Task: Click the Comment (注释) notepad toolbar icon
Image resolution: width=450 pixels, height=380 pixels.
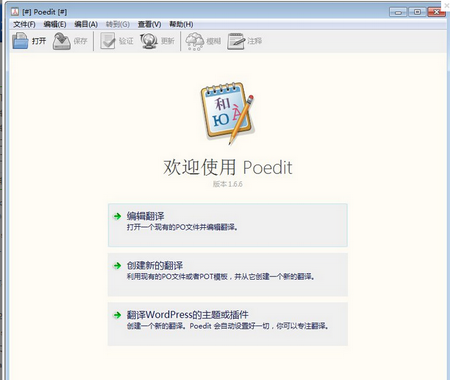Action: point(236,41)
